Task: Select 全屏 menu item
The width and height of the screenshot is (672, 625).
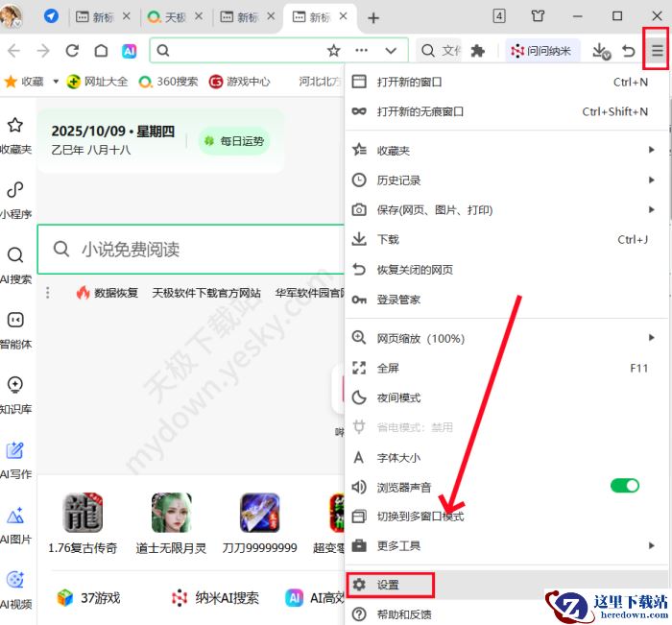Action: [x=506, y=368]
